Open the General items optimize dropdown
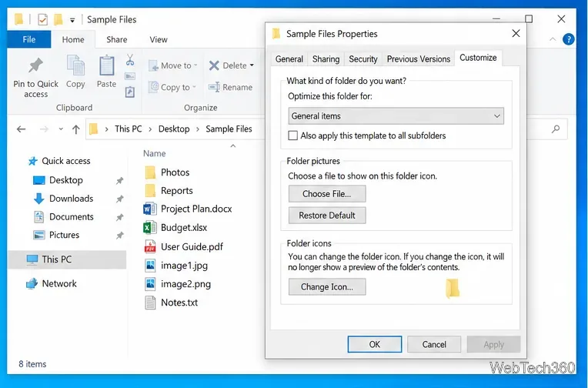 (x=396, y=116)
